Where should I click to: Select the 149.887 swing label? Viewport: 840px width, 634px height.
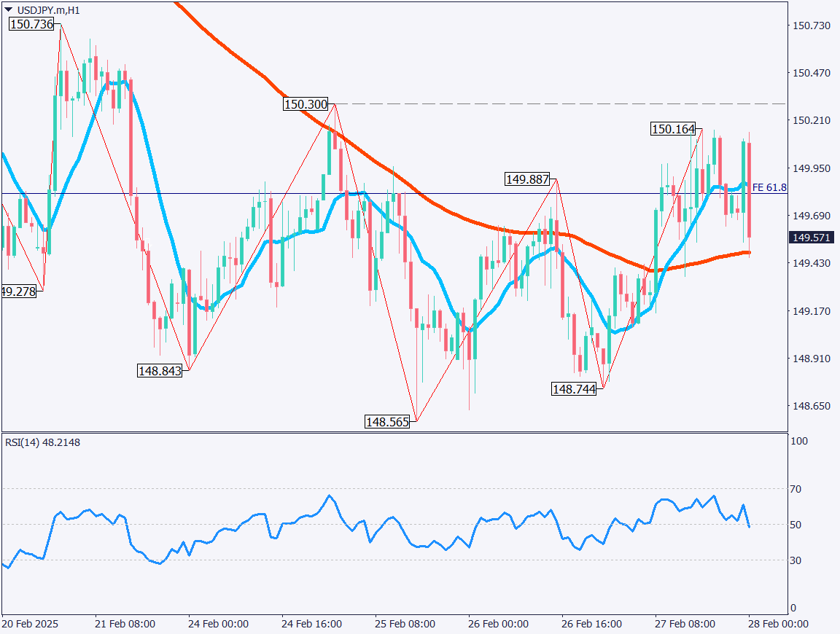tap(528, 179)
